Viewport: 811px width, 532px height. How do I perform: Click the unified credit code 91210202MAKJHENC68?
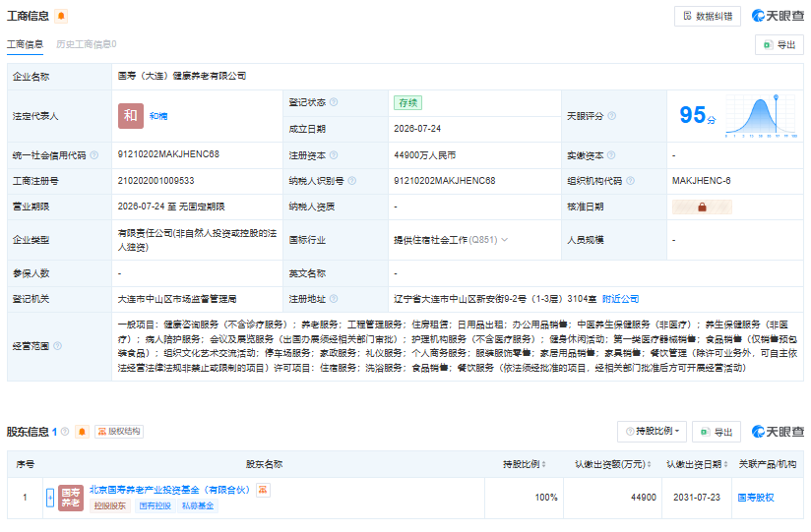tap(168, 154)
